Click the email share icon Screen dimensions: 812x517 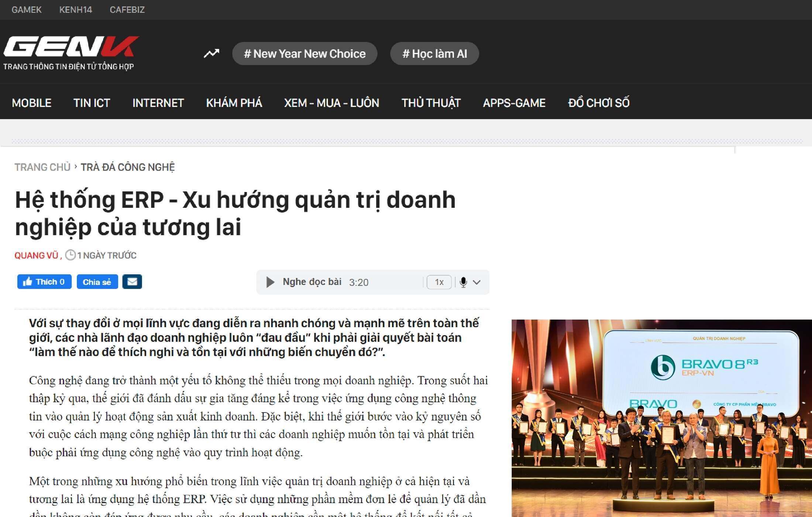point(132,282)
